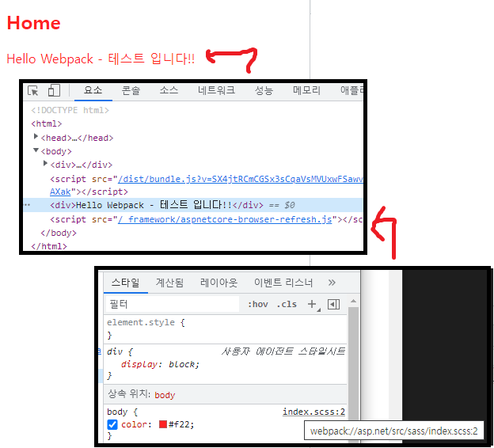The height and width of the screenshot is (448, 494).
Task: Toggle the :hov element state button
Action: 258,304
